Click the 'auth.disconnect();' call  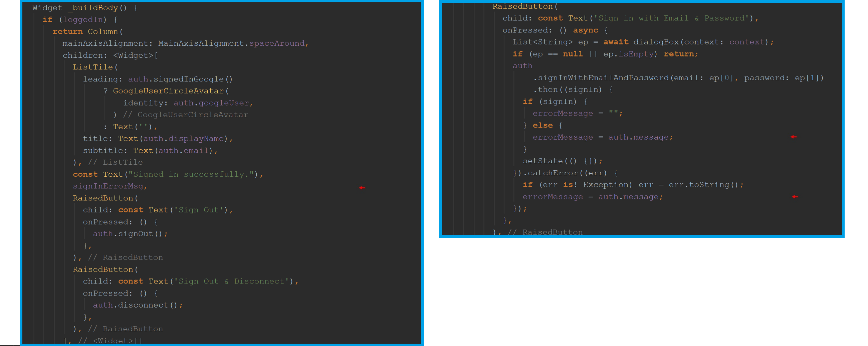coord(138,305)
